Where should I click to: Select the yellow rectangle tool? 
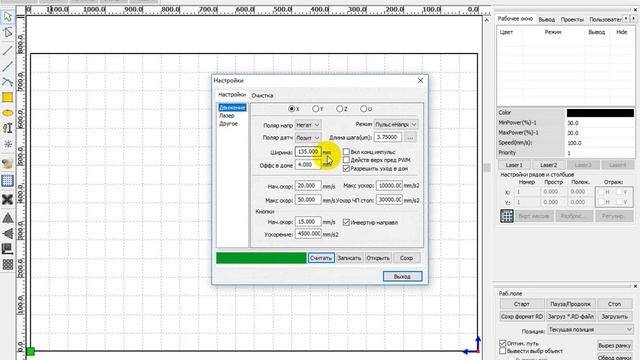tap(7, 97)
